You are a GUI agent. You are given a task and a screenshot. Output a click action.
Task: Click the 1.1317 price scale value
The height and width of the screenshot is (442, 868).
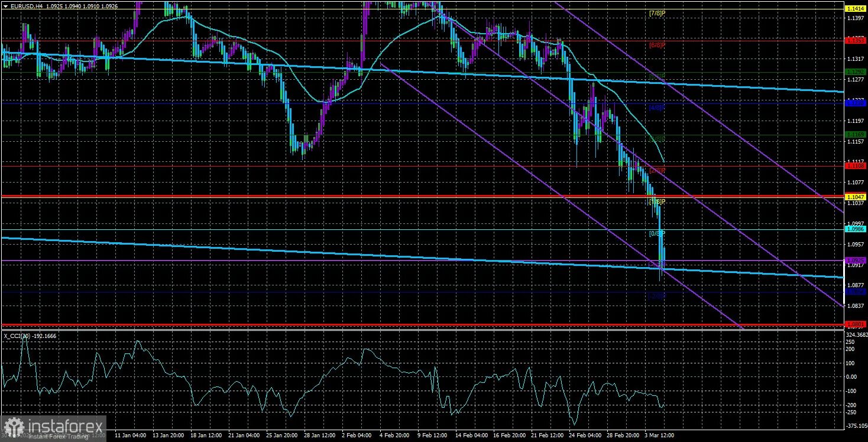[x=855, y=59]
